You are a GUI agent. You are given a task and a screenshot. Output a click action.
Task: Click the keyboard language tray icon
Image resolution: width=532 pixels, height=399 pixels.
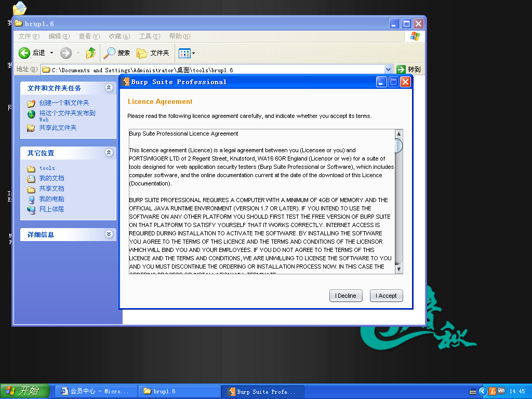(x=473, y=392)
